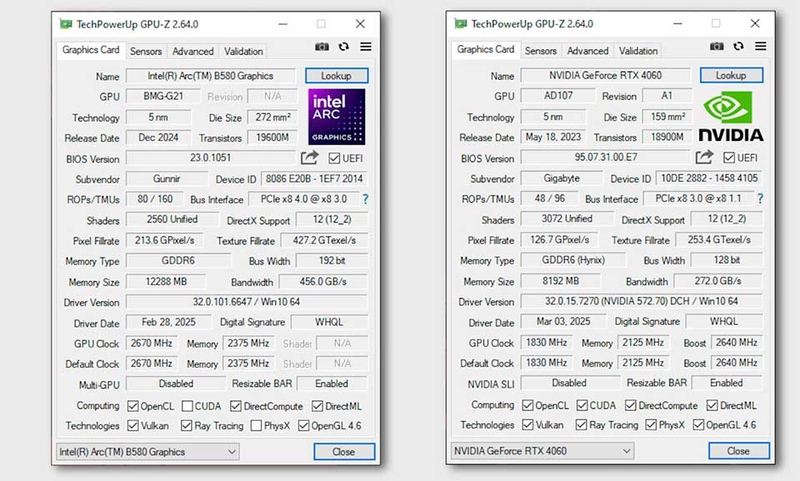Click Close button in Intel Arc window
Viewport: 800px width, 481px height.
click(344, 452)
